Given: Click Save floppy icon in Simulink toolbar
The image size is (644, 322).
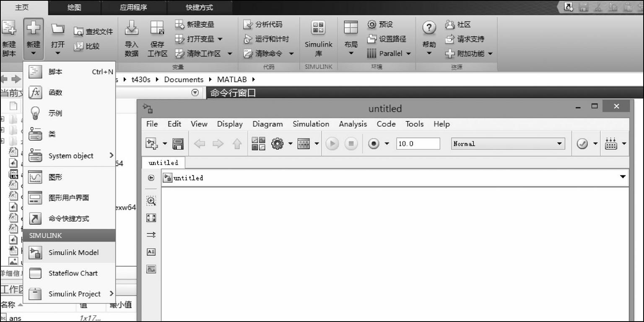Looking at the screenshot, I should click(x=178, y=144).
